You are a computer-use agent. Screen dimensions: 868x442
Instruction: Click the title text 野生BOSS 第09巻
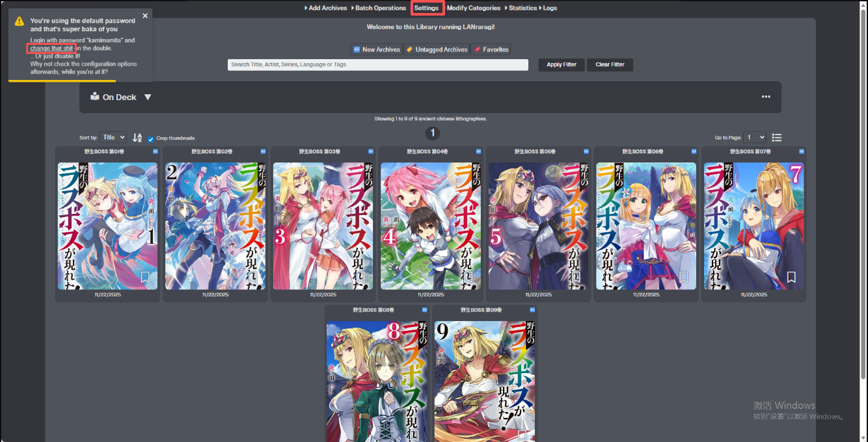pyautogui.click(x=481, y=310)
